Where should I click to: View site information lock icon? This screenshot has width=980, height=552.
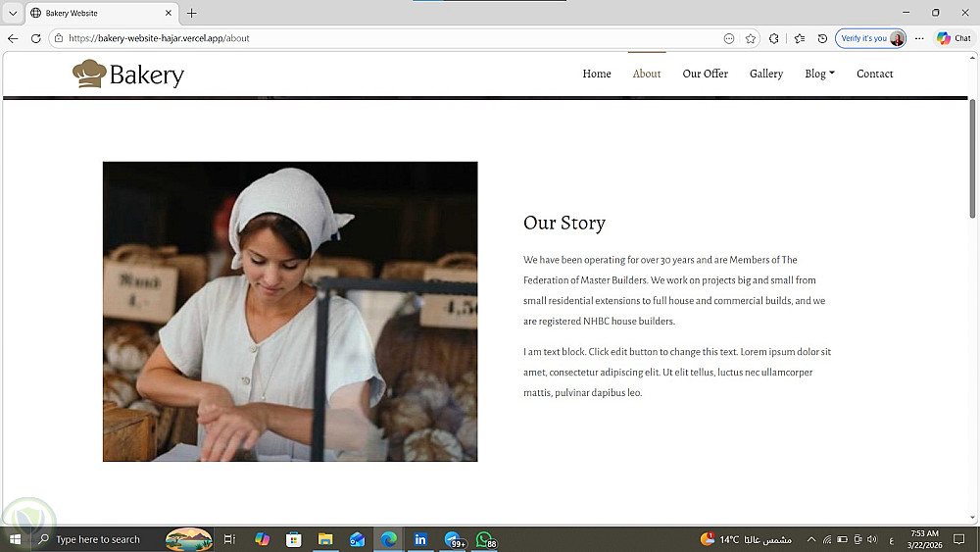tap(59, 38)
